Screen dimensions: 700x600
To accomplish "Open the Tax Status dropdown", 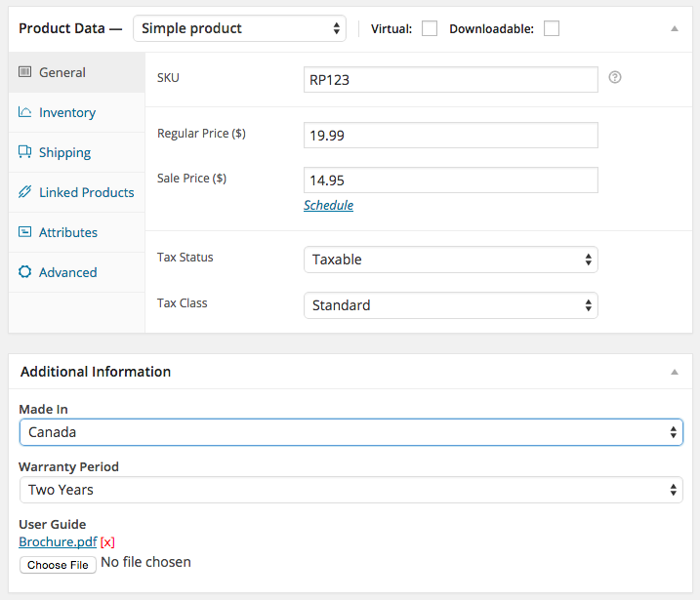I will pos(451,260).
